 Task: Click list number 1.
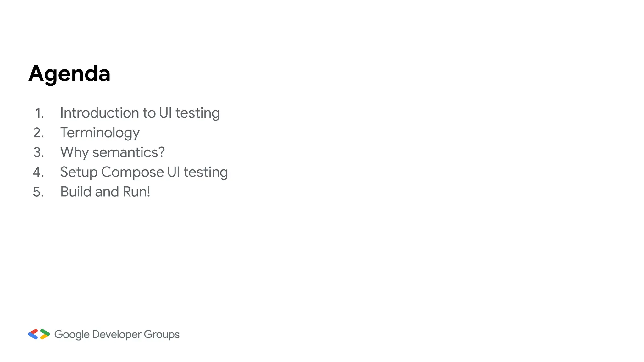[39, 113]
